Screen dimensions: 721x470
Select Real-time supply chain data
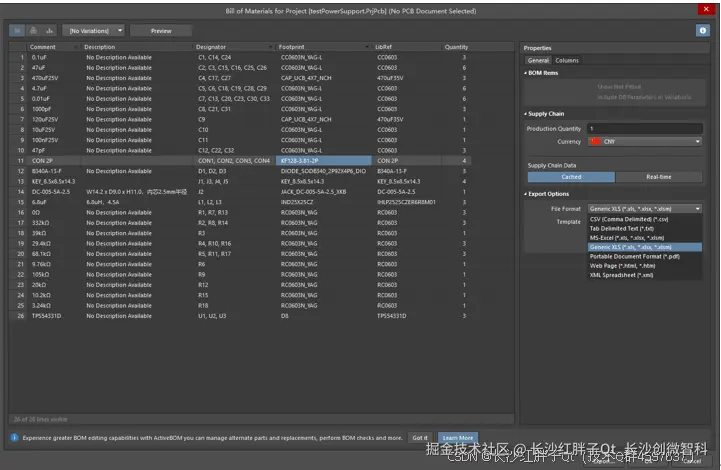click(x=658, y=177)
